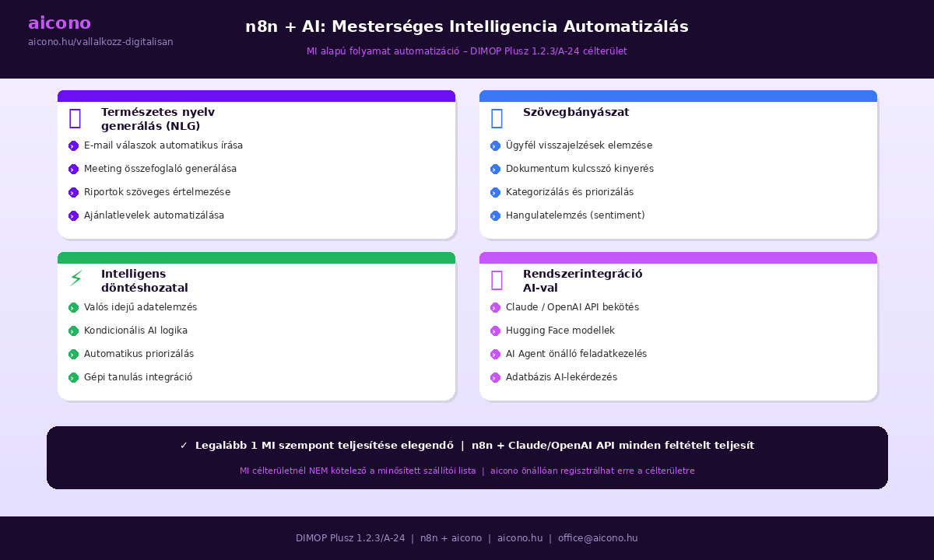Open aicono.hu/vallalkozz-digitalisan link in header

coord(100,42)
